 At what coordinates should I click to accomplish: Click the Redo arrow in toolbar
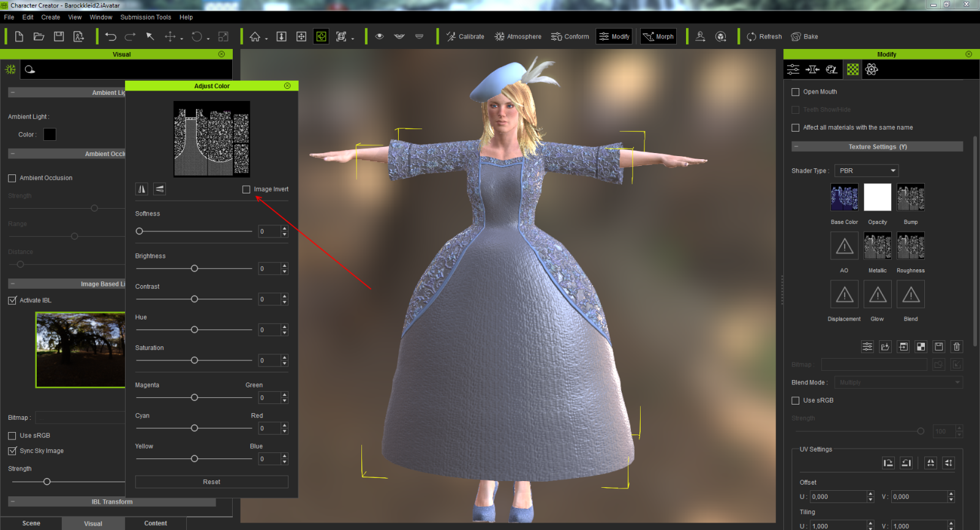click(x=130, y=37)
